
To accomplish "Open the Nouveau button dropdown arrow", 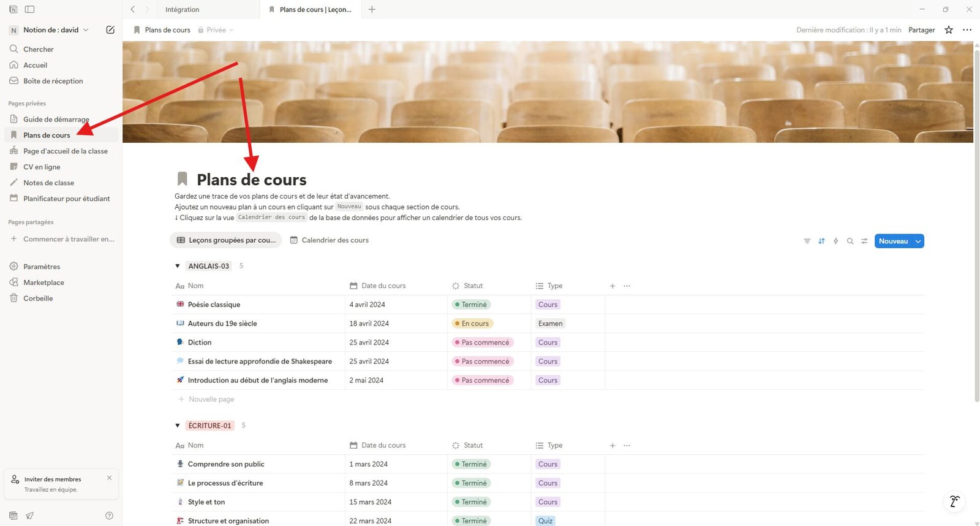I will [918, 241].
